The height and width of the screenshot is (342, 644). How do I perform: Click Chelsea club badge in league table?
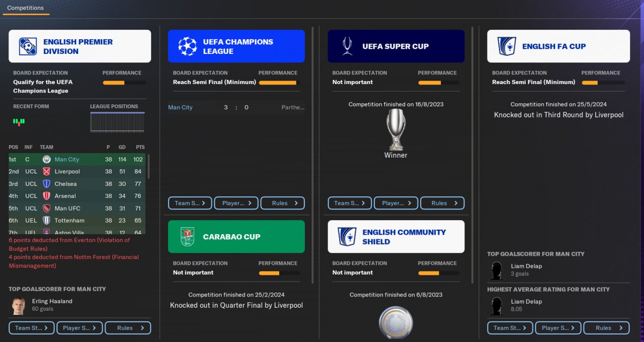point(47,184)
